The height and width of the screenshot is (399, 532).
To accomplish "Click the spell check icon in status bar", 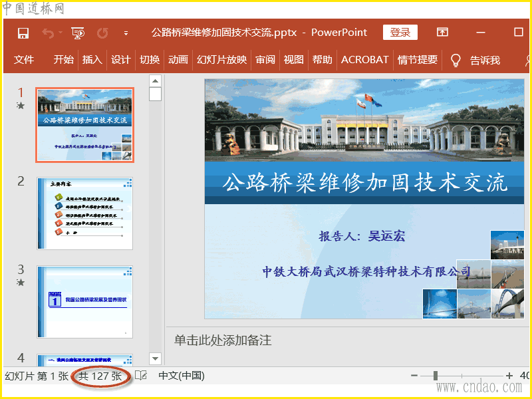I will click(x=141, y=375).
